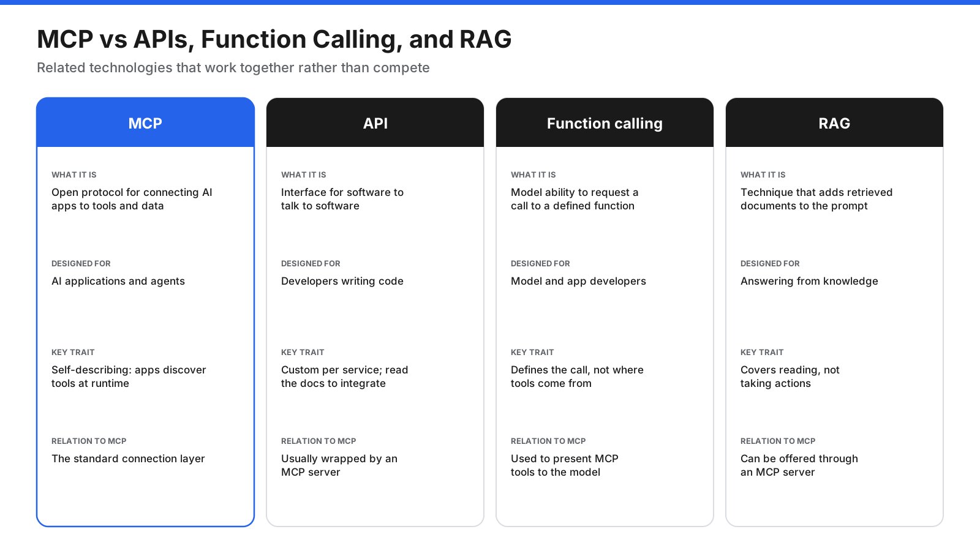Click 'The standard connection layer' text
This screenshot has width=980, height=551.
click(128, 459)
